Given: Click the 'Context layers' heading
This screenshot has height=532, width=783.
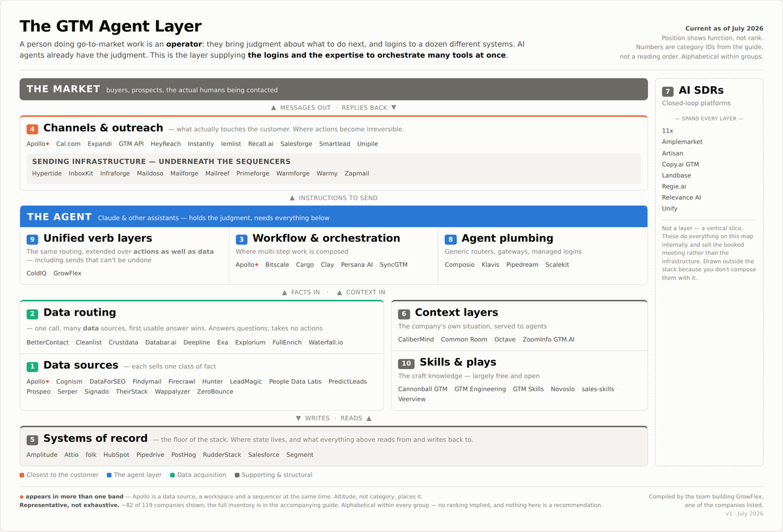Looking at the screenshot, I should 457,313.
